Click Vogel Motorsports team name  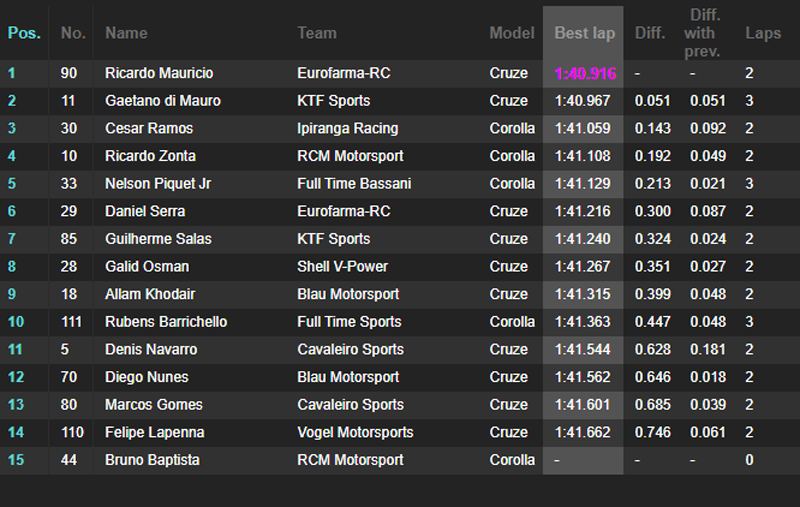(x=355, y=432)
